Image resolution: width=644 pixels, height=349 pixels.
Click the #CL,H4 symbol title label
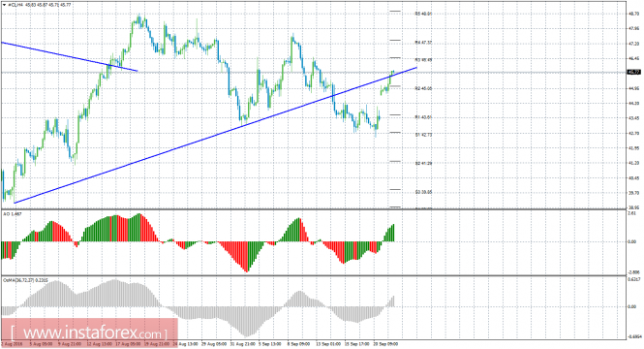tap(15, 5)
